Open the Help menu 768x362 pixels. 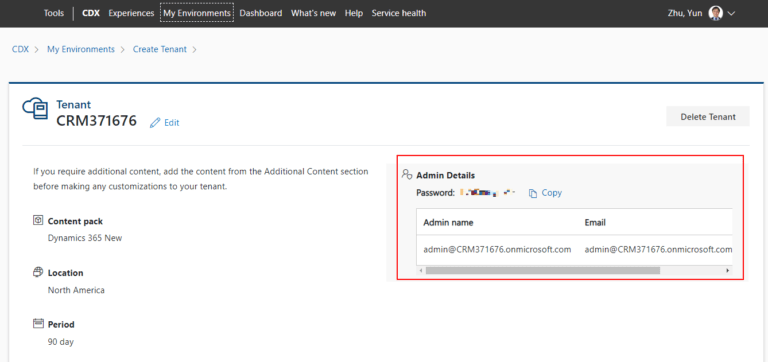point(354,13)
